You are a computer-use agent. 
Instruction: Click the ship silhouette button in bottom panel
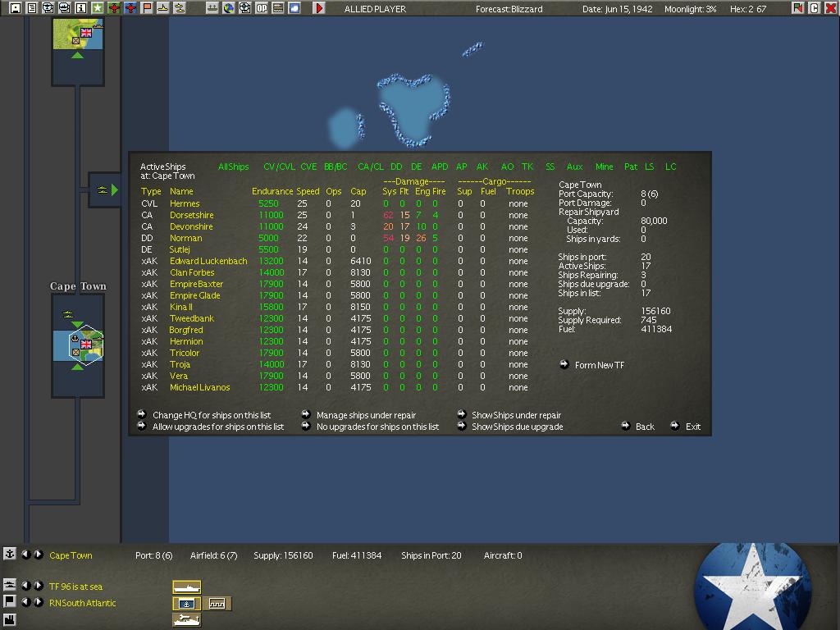click(x=186, y=587)
